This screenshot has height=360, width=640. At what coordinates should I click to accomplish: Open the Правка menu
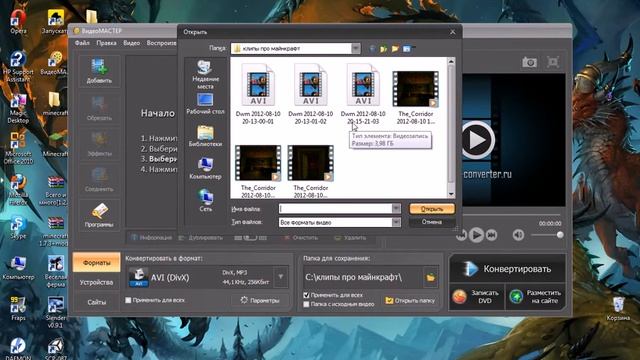point(106,43)
